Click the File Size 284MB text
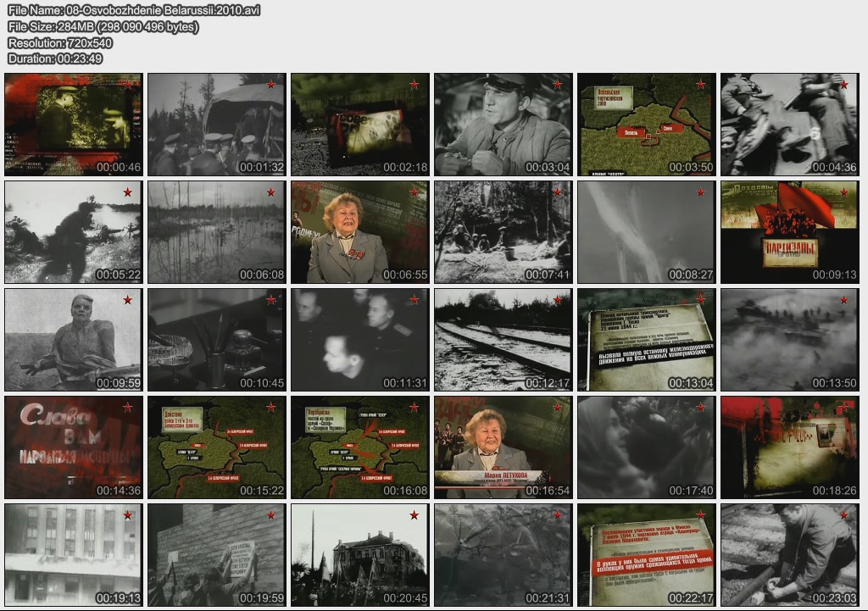 (x=103, y=26)
